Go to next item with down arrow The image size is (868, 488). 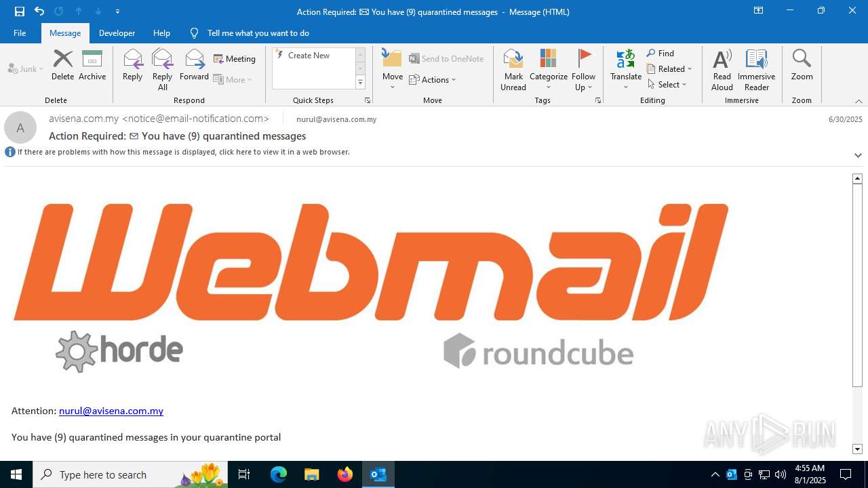[x=98, y=12]
